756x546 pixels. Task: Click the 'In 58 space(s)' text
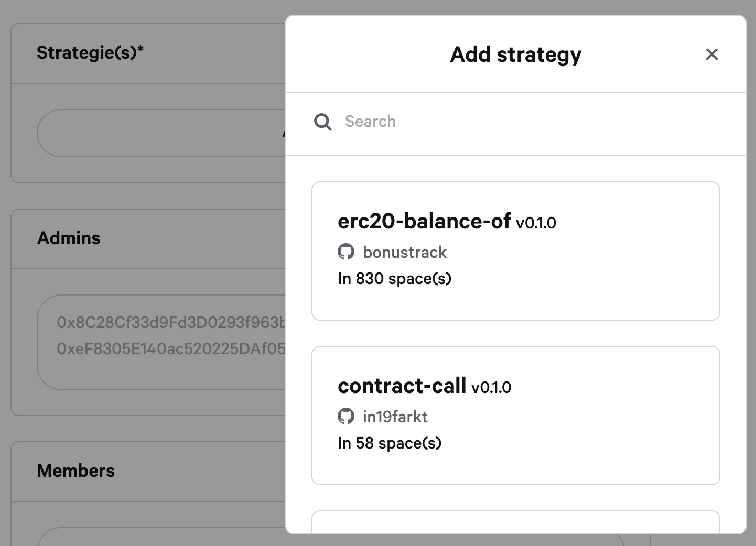(x=390, y=443)
